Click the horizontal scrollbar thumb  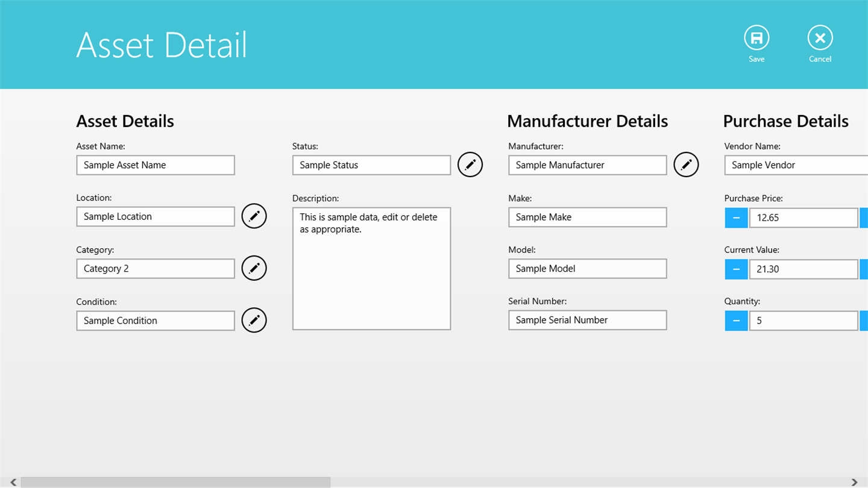pyautogui.click(x=175, y=483)
